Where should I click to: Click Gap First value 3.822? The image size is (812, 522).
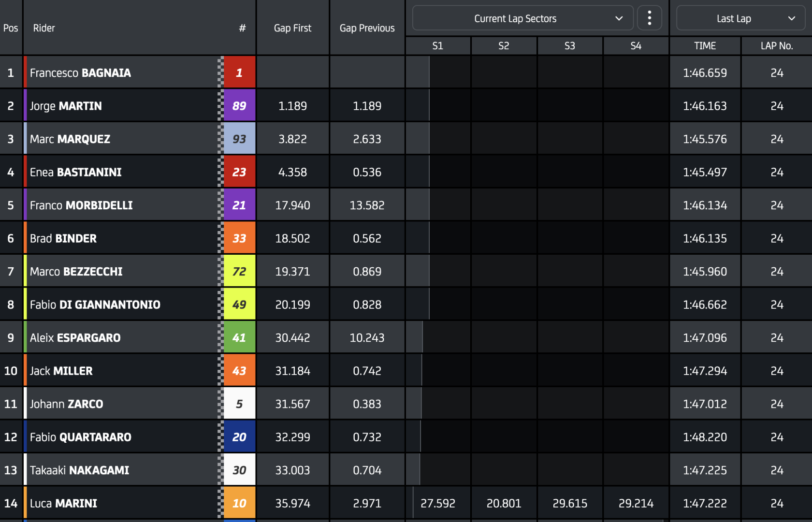coord(292,139)
